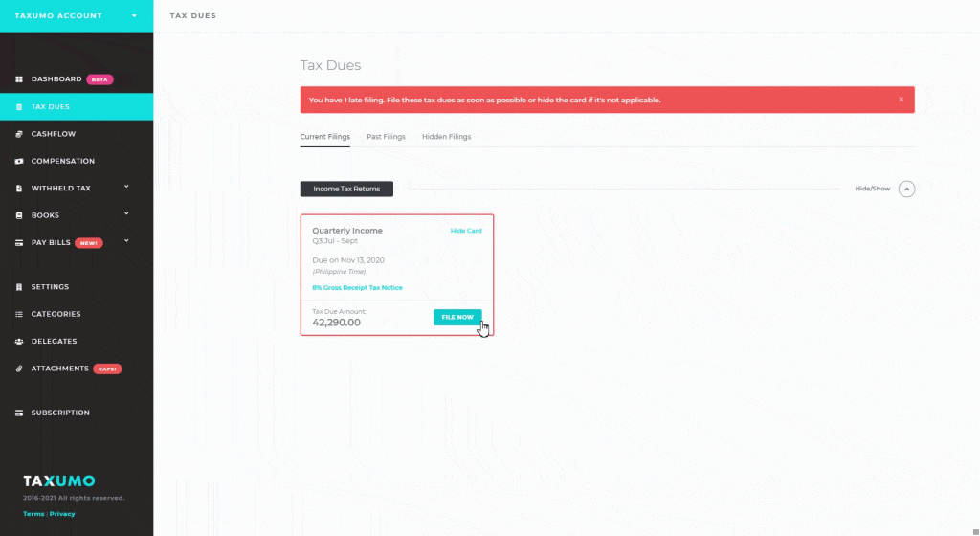Click the Q3 Jul - Sept period text

[x=335, y=241]
